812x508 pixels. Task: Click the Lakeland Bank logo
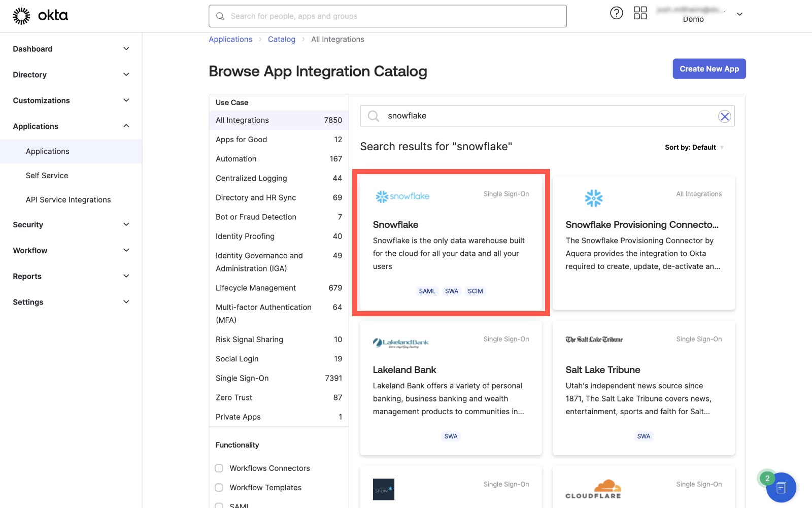click(x=400, y=343)
